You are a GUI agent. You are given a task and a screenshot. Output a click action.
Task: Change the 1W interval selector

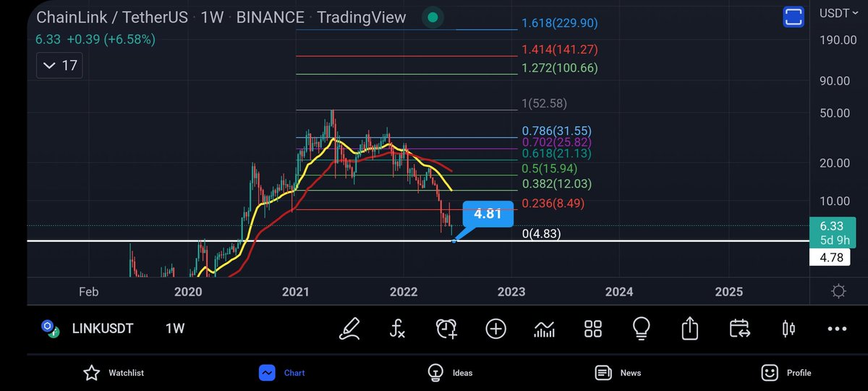(x=175, y=329)
